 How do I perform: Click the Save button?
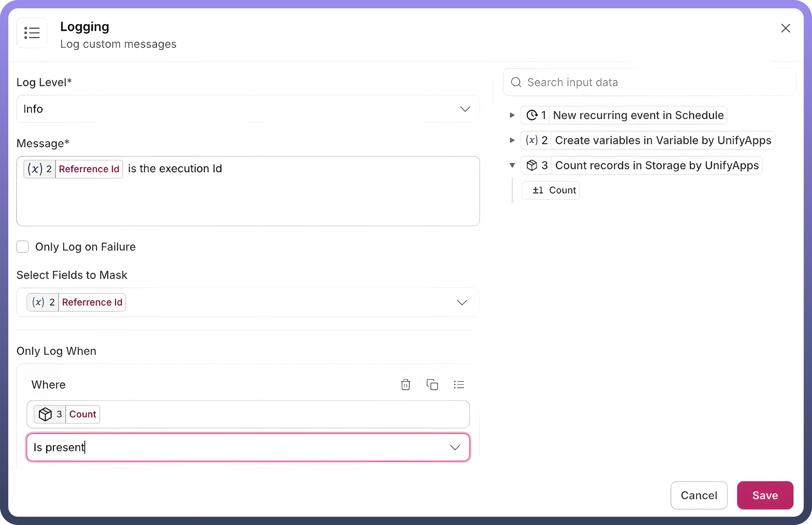click(x=765, y=495)
